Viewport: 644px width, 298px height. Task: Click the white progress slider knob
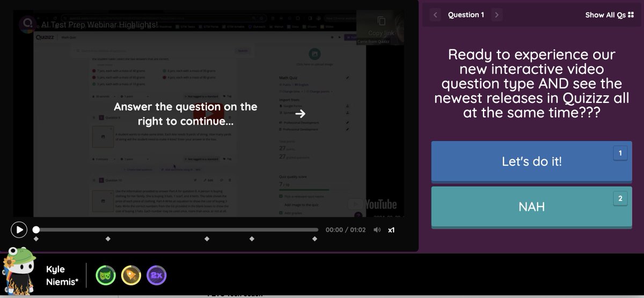click(x=36, y=230)
